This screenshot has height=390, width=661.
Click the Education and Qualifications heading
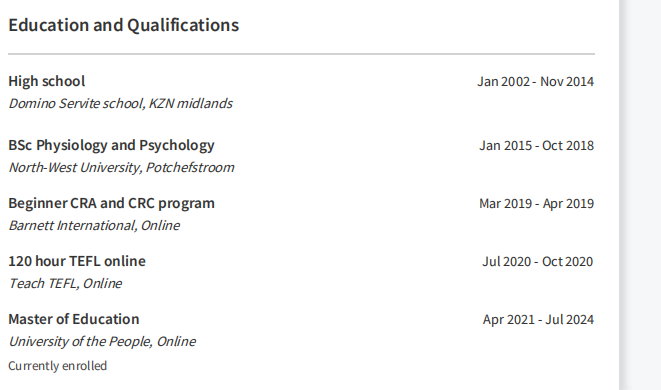124,25
